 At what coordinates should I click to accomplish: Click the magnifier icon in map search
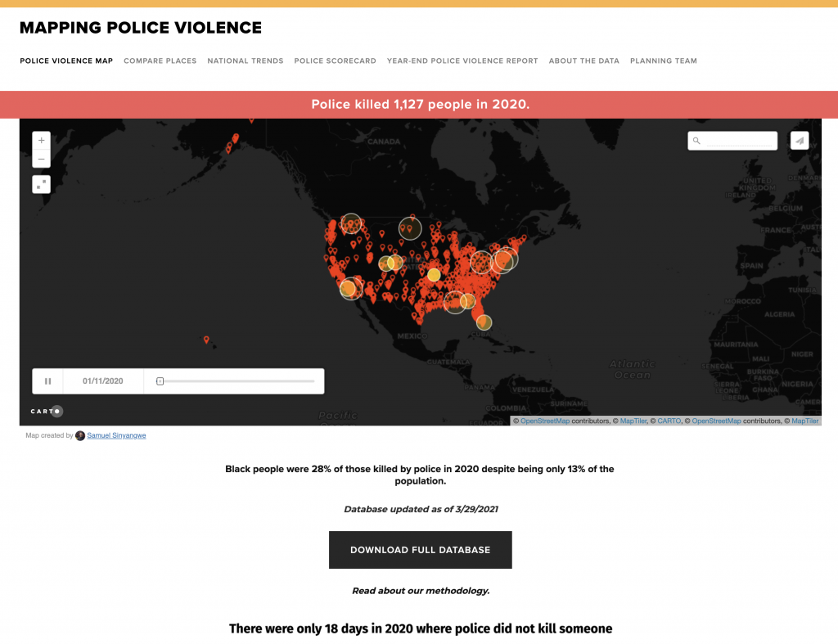click(696, 141)
